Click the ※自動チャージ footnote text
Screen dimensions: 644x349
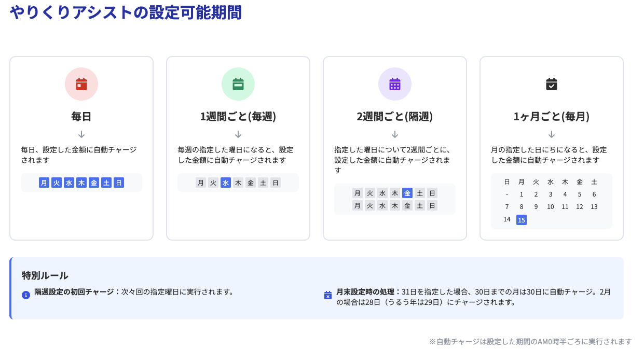[530, 342]
